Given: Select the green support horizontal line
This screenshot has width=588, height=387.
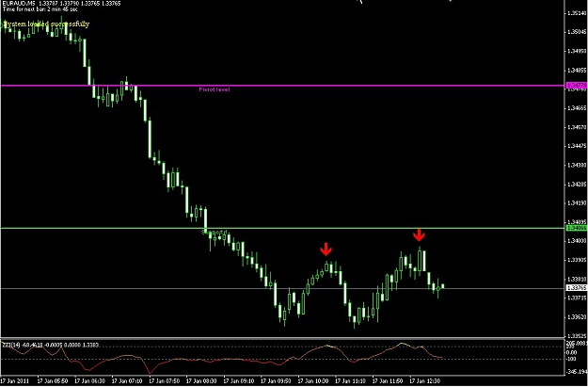Looking at the screenshot, I should click(282, 228).
